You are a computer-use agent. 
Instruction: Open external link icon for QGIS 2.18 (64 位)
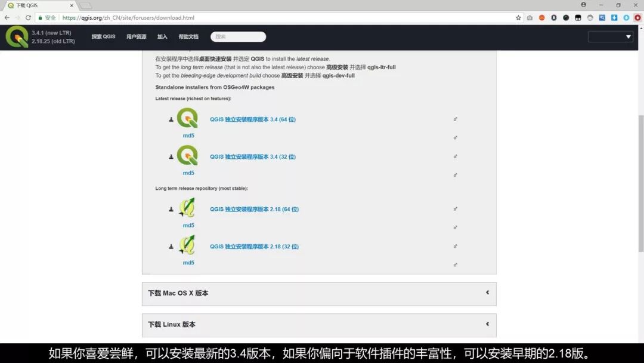click(455, 209)
